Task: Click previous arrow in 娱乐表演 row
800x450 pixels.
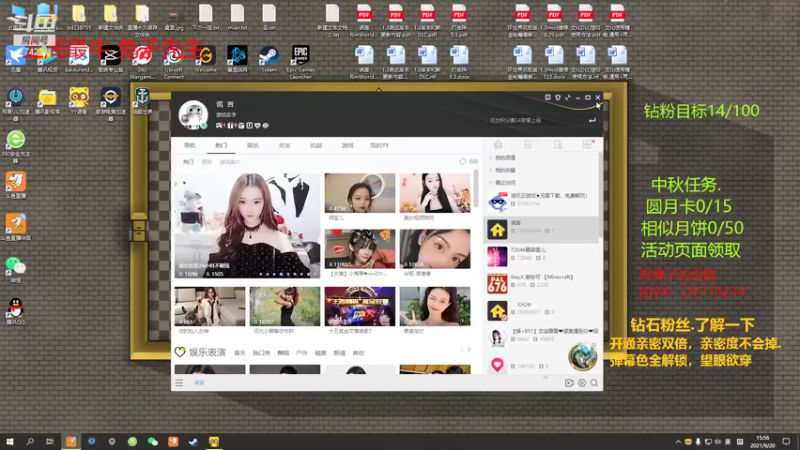Action: pos(462,349)
